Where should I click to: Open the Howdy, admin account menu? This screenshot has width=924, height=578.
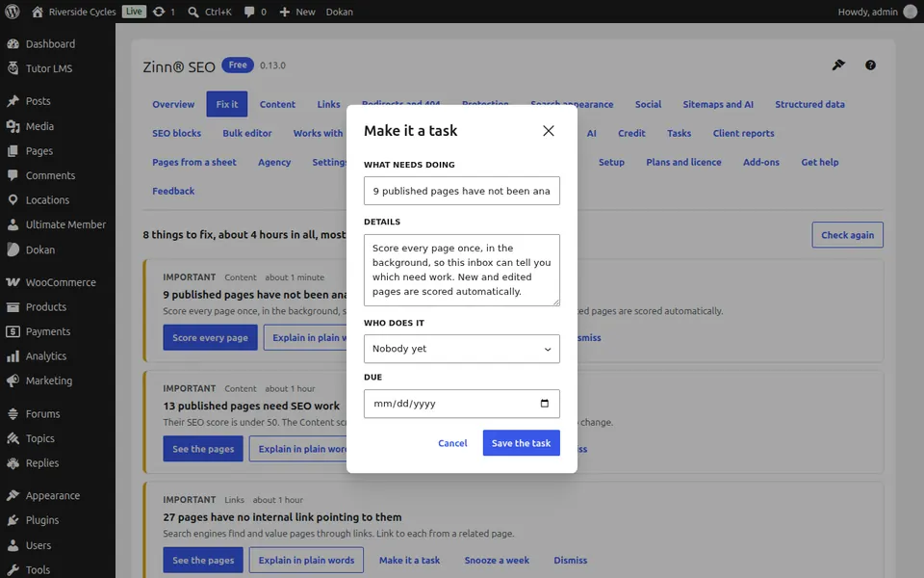(x=877, y=12)
